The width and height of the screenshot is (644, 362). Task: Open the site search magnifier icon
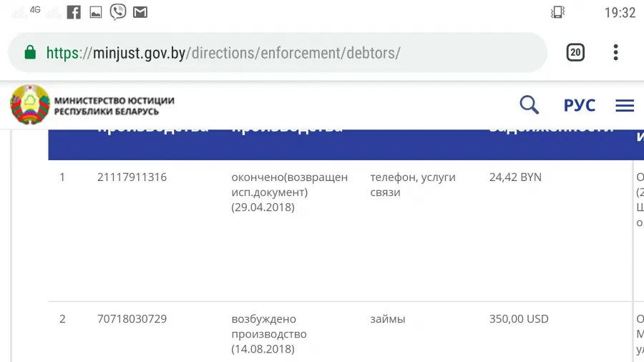tap(529, 105)
